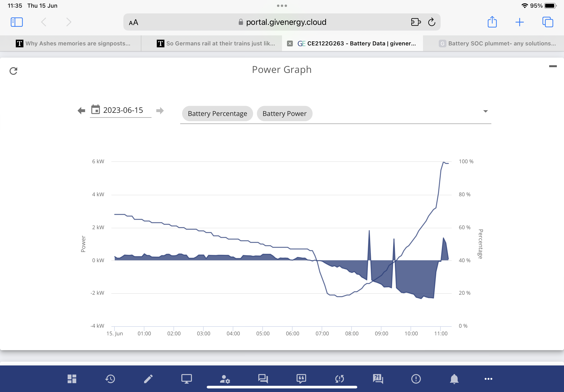Expand the graph series dropdown arrow
Screen dimensions: 564x392
485,111
